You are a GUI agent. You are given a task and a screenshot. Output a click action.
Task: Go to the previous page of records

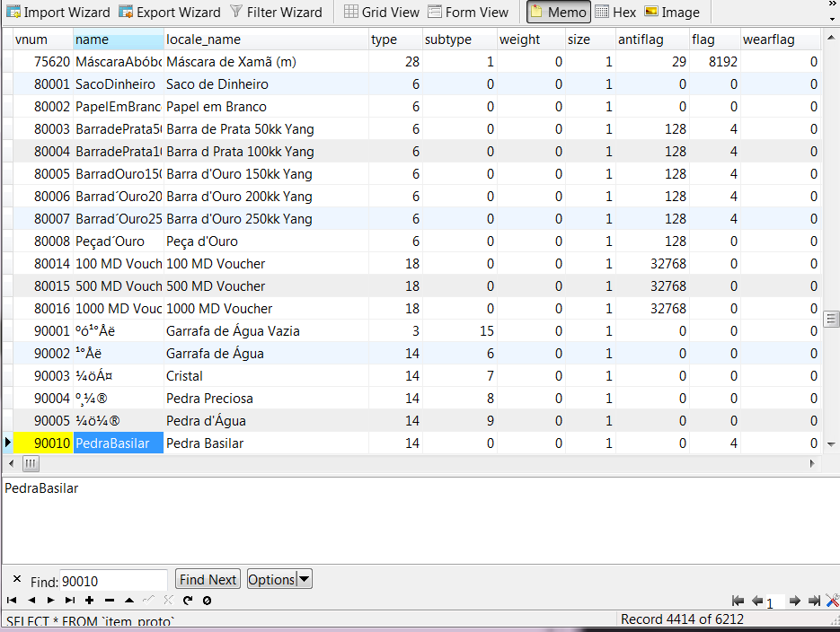click(x=757, y=601)
